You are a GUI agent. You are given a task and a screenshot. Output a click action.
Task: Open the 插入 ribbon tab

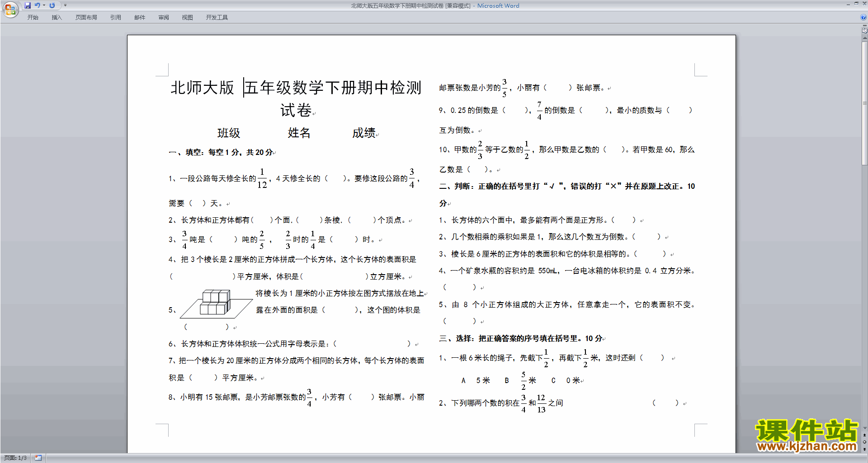57,18
